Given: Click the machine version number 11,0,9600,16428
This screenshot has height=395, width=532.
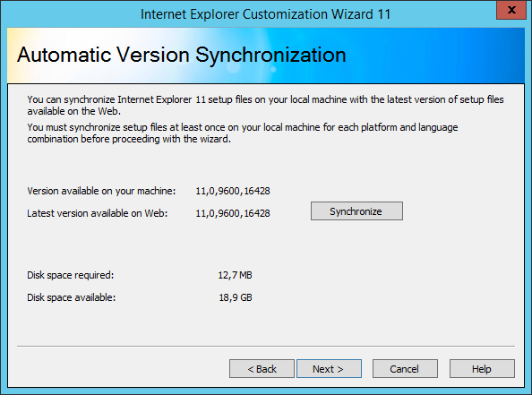Looking at the screenshot, I should [x=233, y=191].
